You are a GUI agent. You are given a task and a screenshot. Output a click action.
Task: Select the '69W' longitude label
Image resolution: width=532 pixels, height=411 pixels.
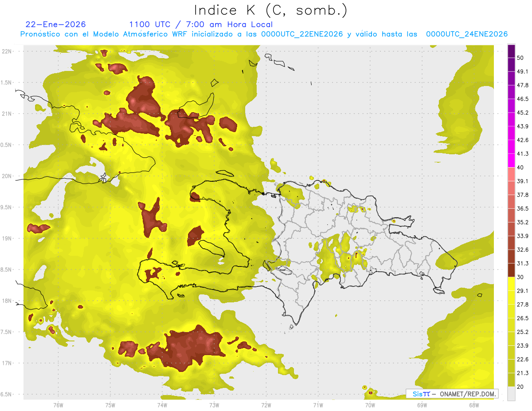(422, 405)
